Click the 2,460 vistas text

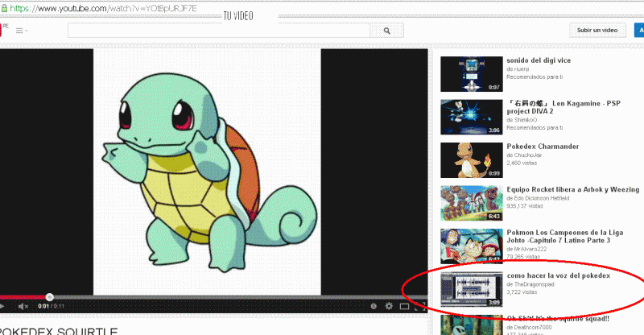click(522, 163)
